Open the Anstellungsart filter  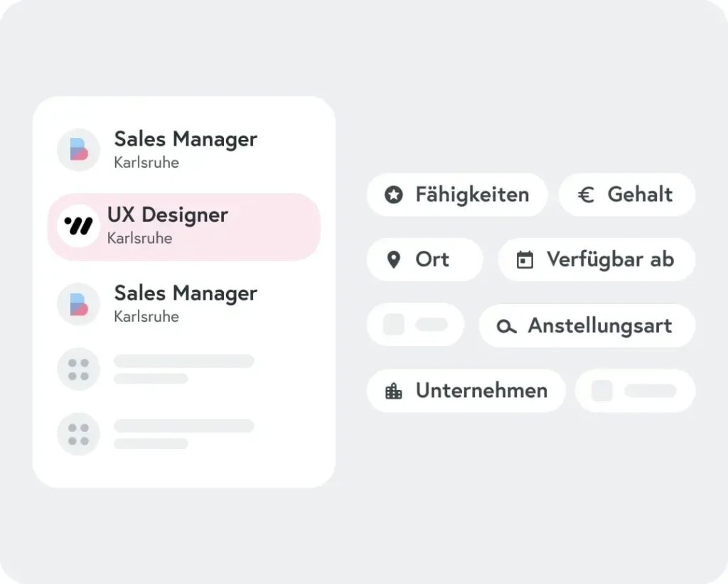(x=587, y=325)
